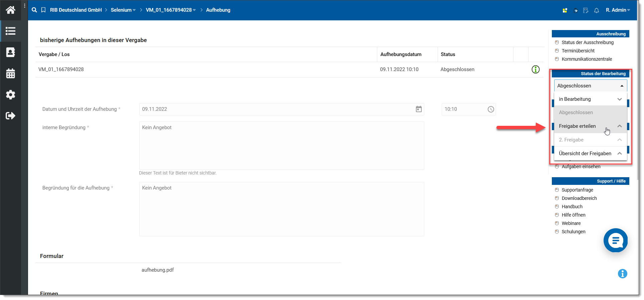644x300 pixels.
Task: Choose Übersicht der Freigaben entry
Action: coord(585,154)
